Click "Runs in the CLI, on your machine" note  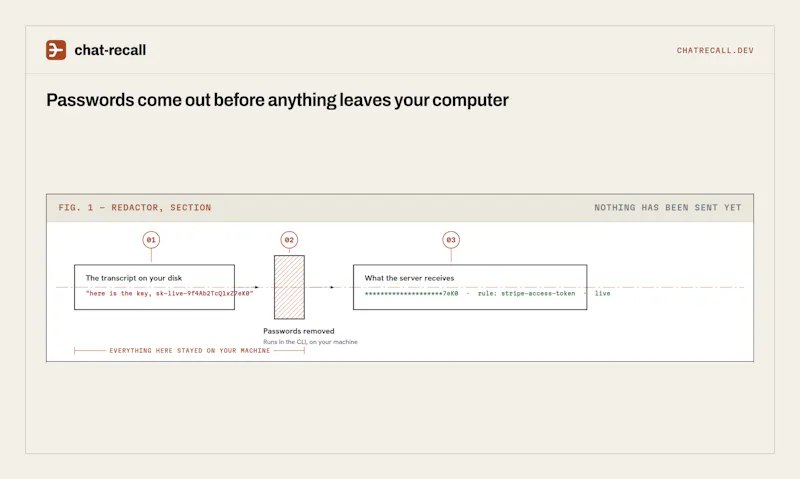[310, 342]
